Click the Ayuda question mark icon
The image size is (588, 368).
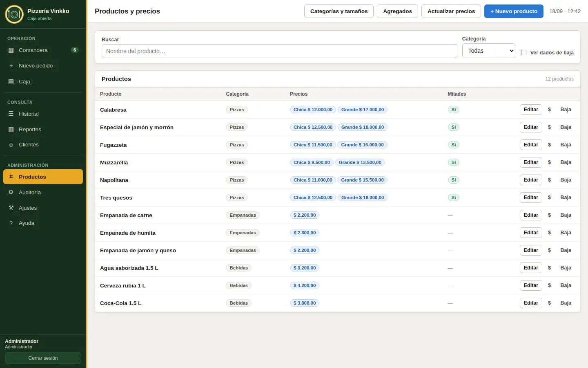coord(11,223)
